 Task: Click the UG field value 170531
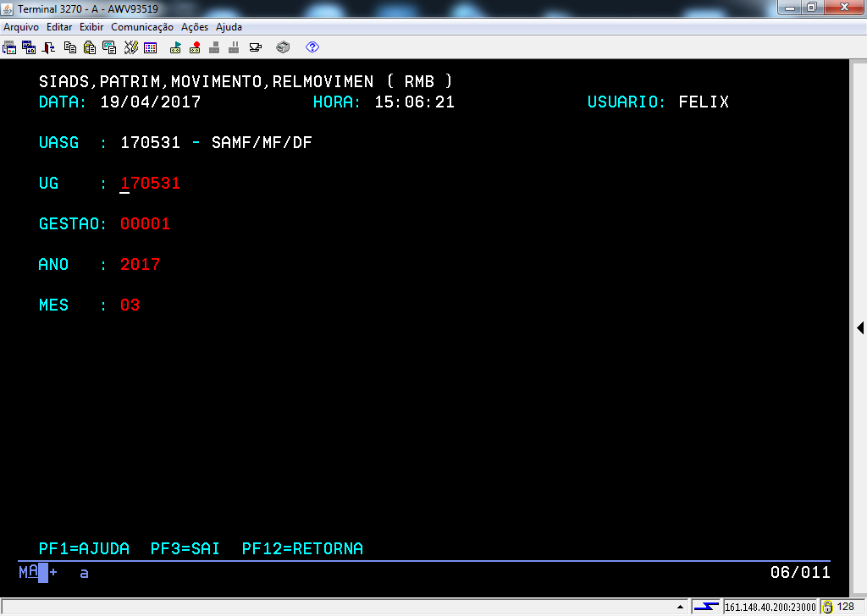(151, 184)
